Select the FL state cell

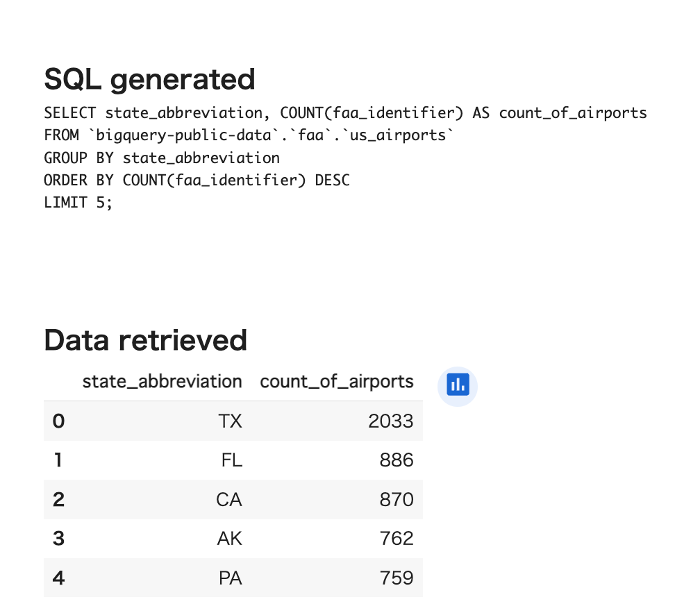[x=231, y=460]
